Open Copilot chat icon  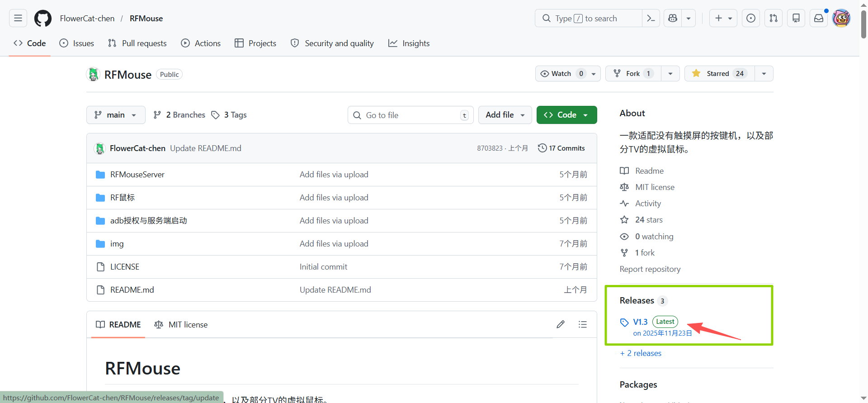[x=673, y=18]
